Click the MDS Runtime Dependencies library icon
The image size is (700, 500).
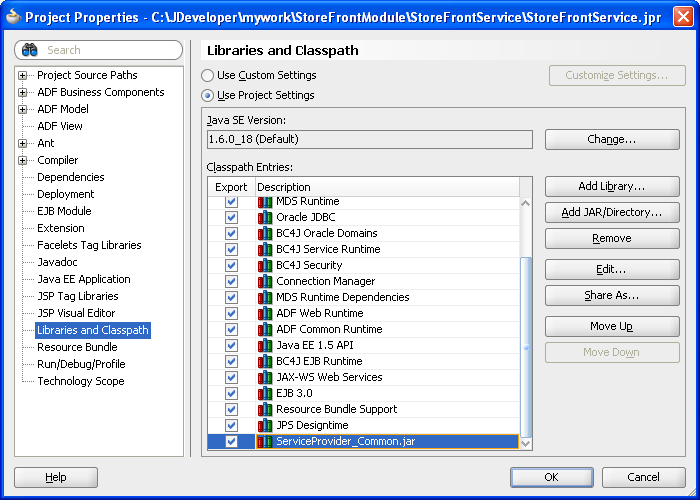(265, 297)
